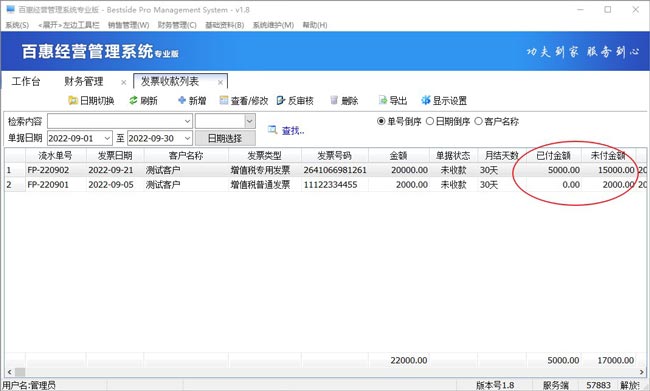Click the 已付金额 column header
650x391 pixels.
[x=553, y=155]
